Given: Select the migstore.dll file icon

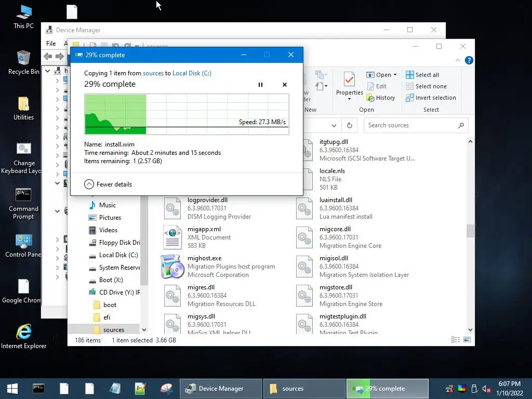Looking at the screenshot, I should (304, 296).
